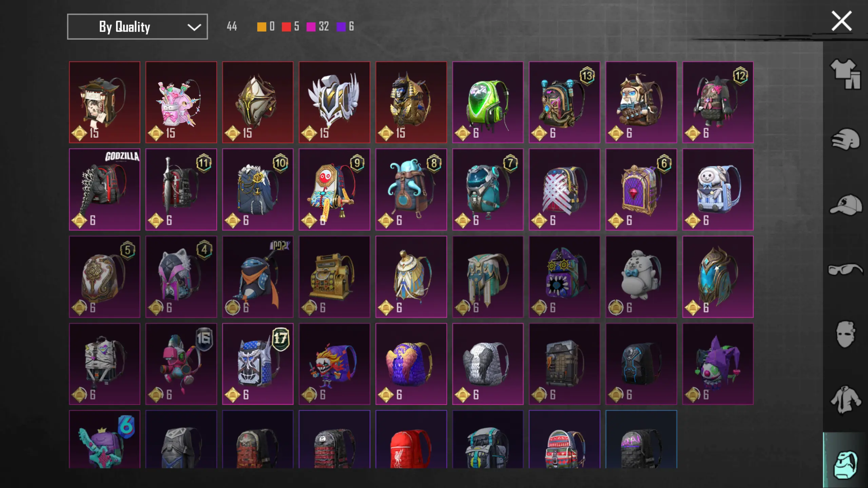The width and height of the screenshot is (868, 488).
Task: Select the helmet category icon
Action: [846, 139]
